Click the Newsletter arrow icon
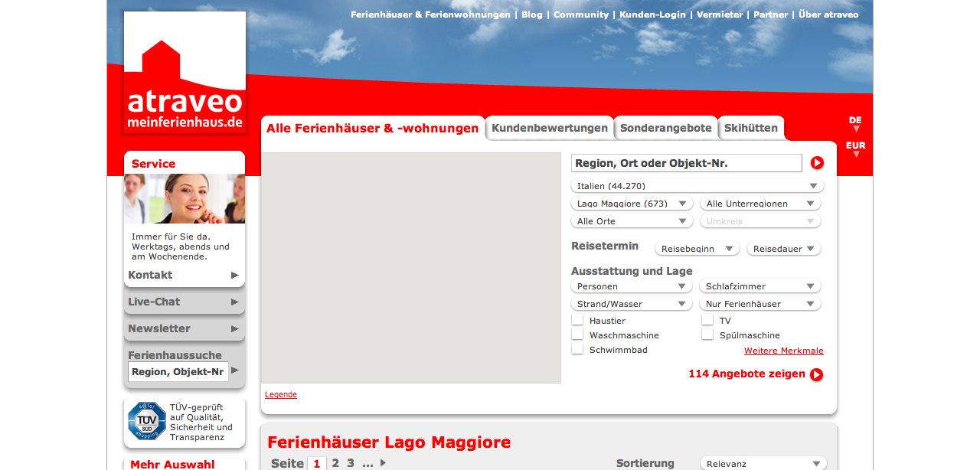Screen dimensions: 980x470 pyautogui.click(x=235, y=329)
